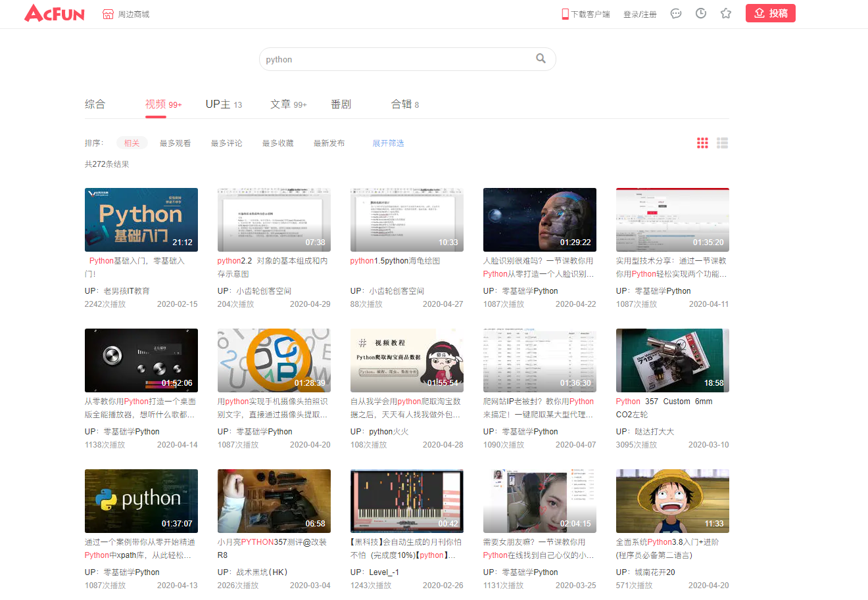Switch to list view layout

pyautogui.click(x=722, y=143)
